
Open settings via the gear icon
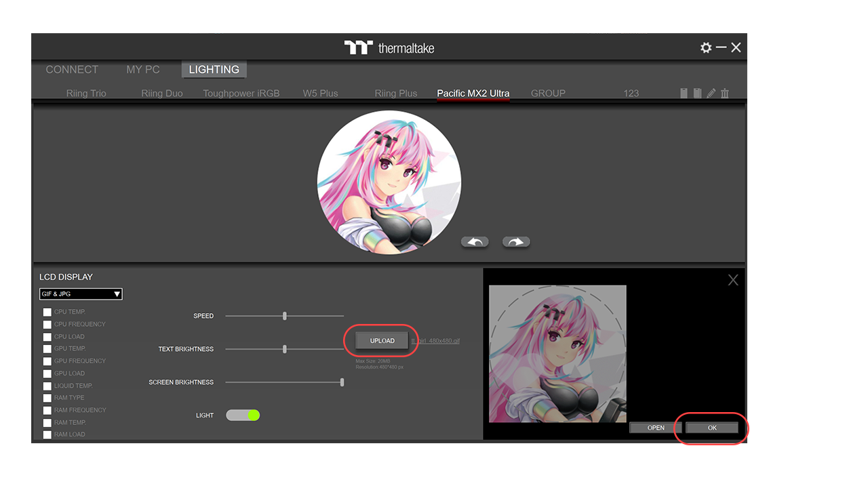pos(706,47)
